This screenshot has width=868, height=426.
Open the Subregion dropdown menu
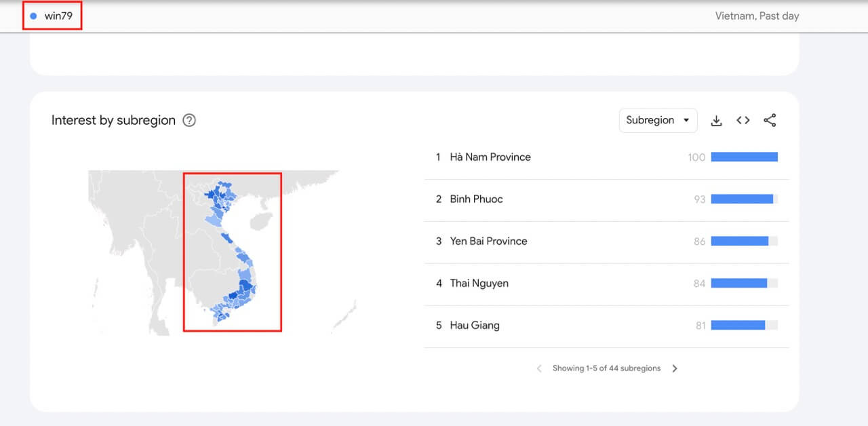pos(658,120)
